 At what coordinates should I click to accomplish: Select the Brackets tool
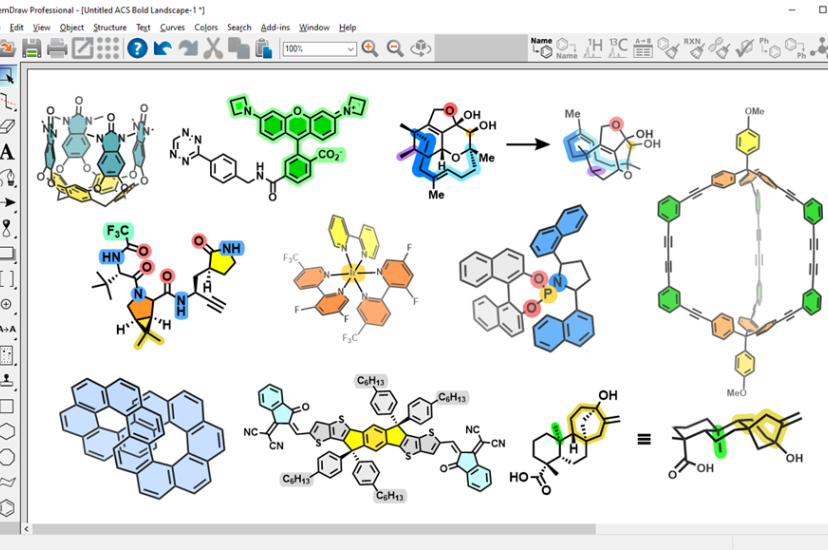click(7, 279)
